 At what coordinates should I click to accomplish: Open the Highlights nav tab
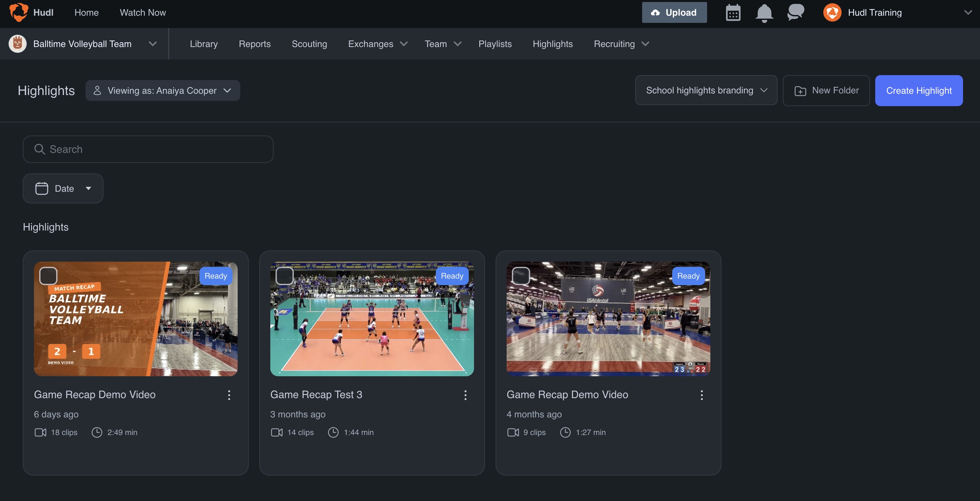coord(552,44)
